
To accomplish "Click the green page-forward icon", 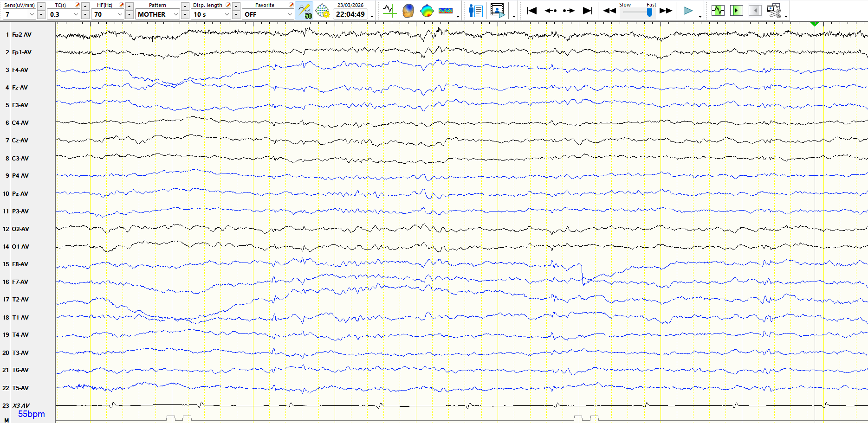I will click(x=737, y=10).
